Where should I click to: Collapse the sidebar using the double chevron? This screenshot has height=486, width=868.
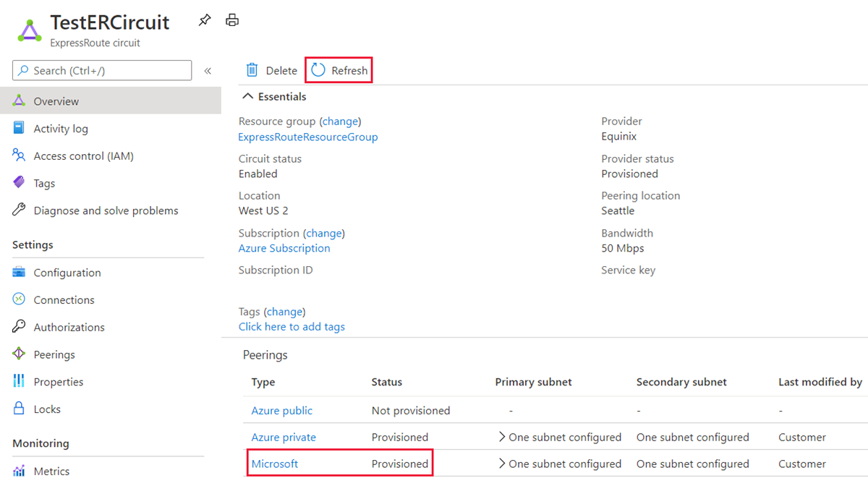click(208, 71)
